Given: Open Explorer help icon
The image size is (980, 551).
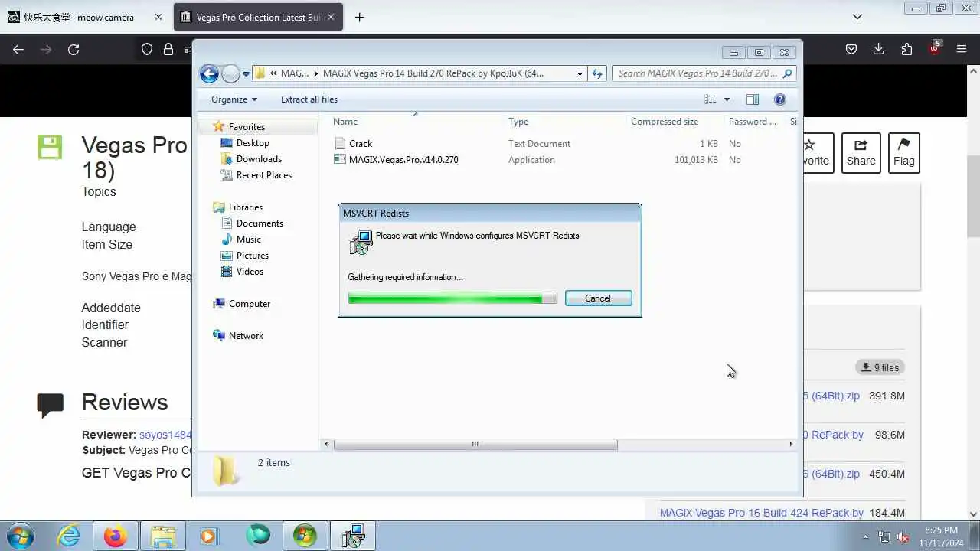Looking at the screenshot, I should pyautogui.click(x=780, y=99).
